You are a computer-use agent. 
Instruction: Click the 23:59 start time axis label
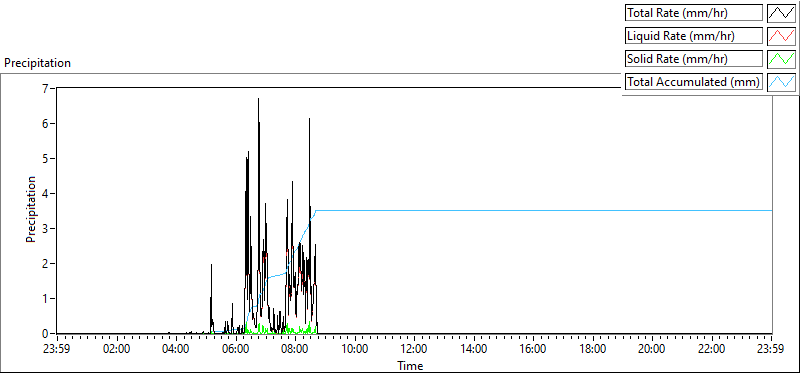tap(57, 350)
